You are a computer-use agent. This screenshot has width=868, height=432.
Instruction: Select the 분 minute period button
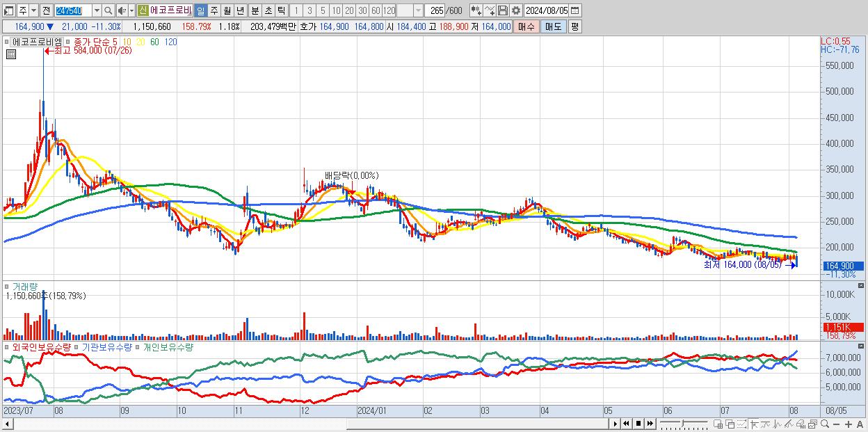pyautogui.click(x=255, y=10)
